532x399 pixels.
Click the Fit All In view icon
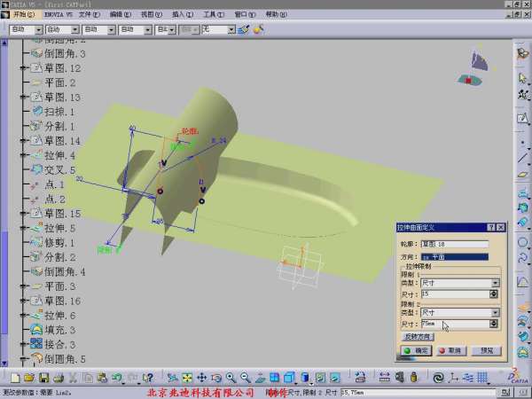click(x=187, y=378)
